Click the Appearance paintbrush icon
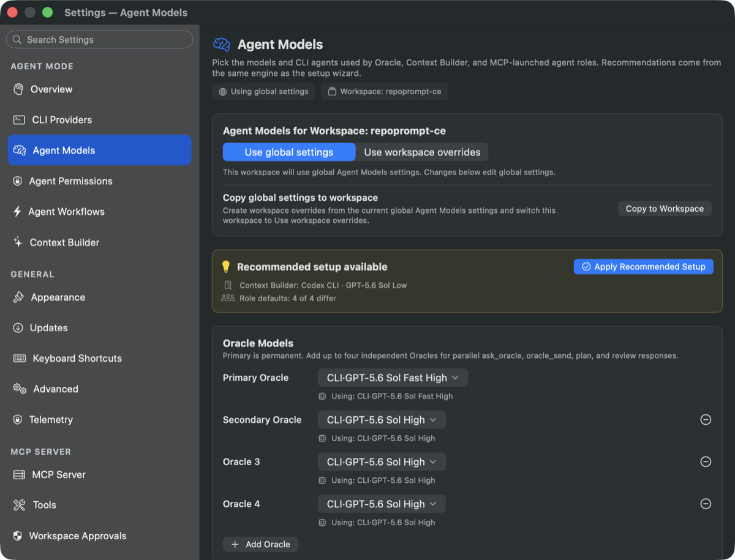Viewport: 735px width, 560px height. click(18, 297)
